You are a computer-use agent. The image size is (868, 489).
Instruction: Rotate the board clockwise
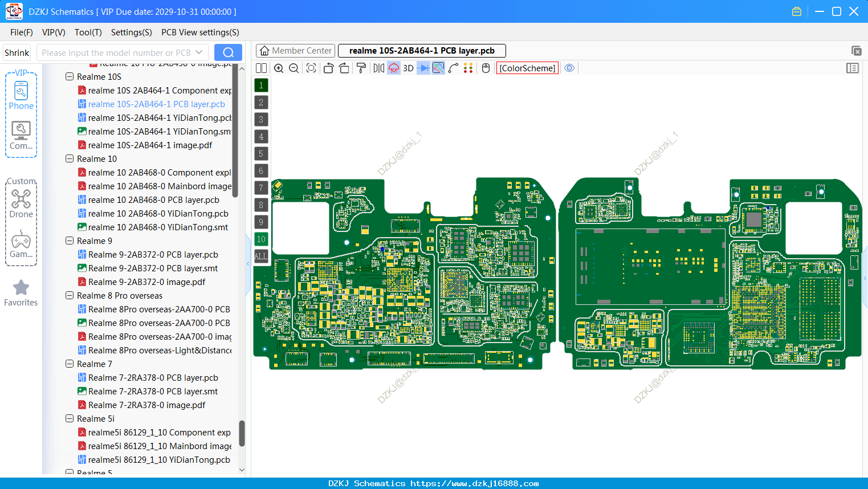344,68
